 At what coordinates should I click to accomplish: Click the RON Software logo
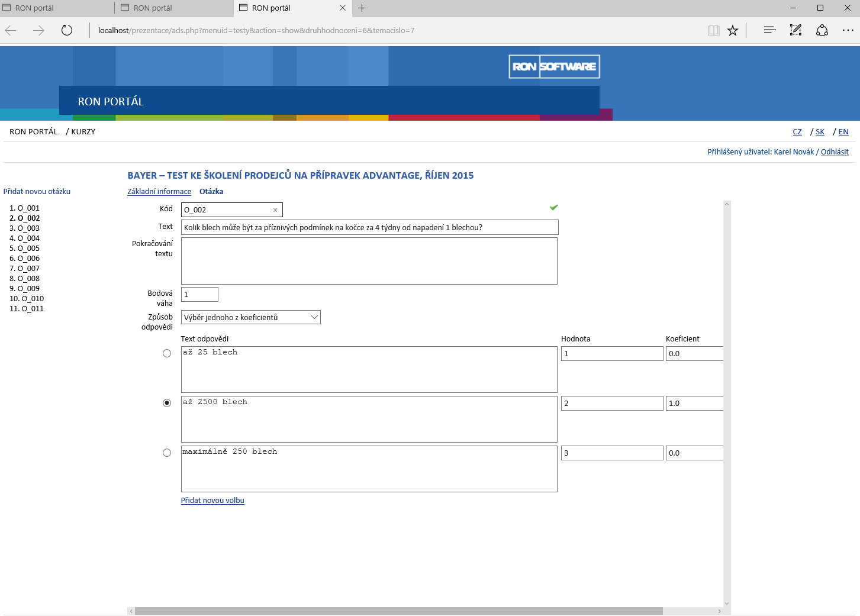coord(555,66)
